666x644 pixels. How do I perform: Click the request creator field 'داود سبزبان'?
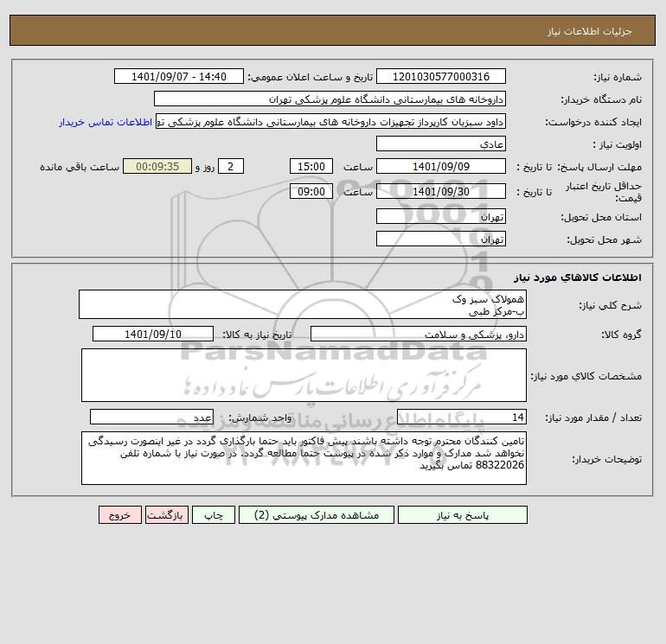(x=331, y=122)
